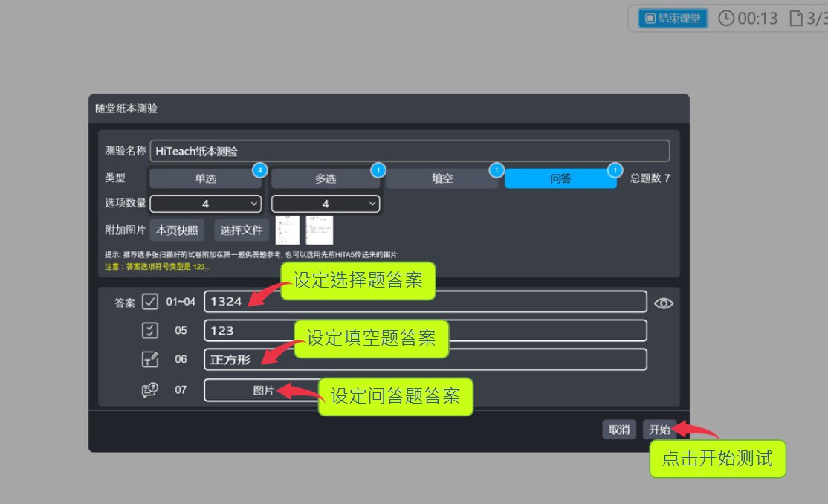The height and width of the screenshot is (504, 828).
Task: Expand the 多选 option count dropdown
Action: pos(326,204)
